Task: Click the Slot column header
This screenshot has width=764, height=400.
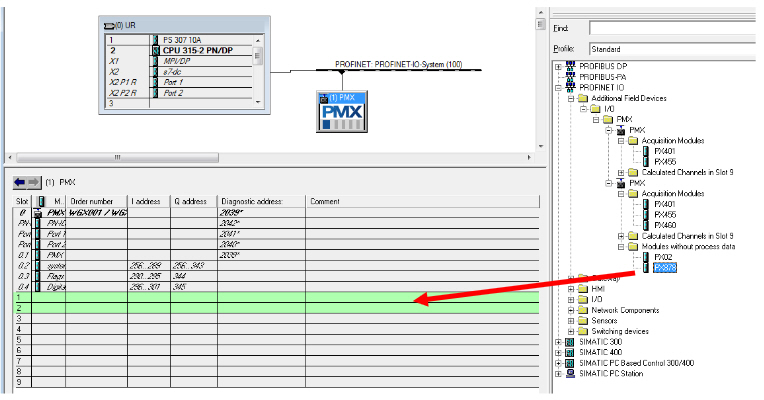Action: coord(22,201)
